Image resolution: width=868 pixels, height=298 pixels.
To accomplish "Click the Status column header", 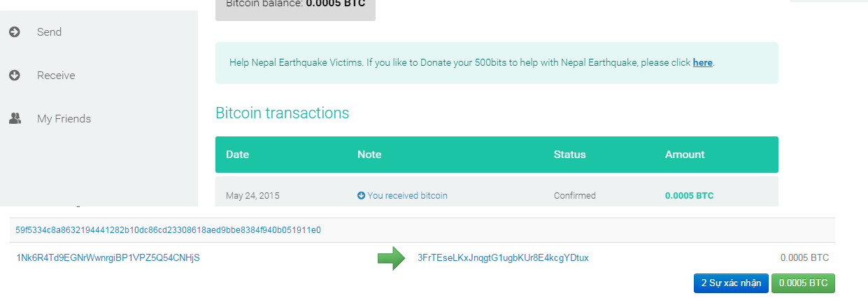I will [x=569, y=155].
